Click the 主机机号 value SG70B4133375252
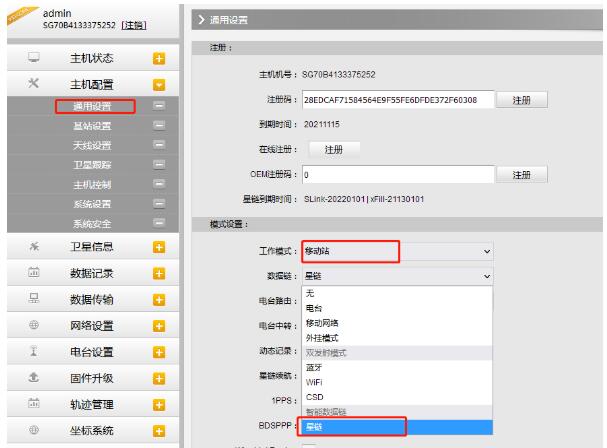This screenshot has width=607, height=448. pos(339,74)
